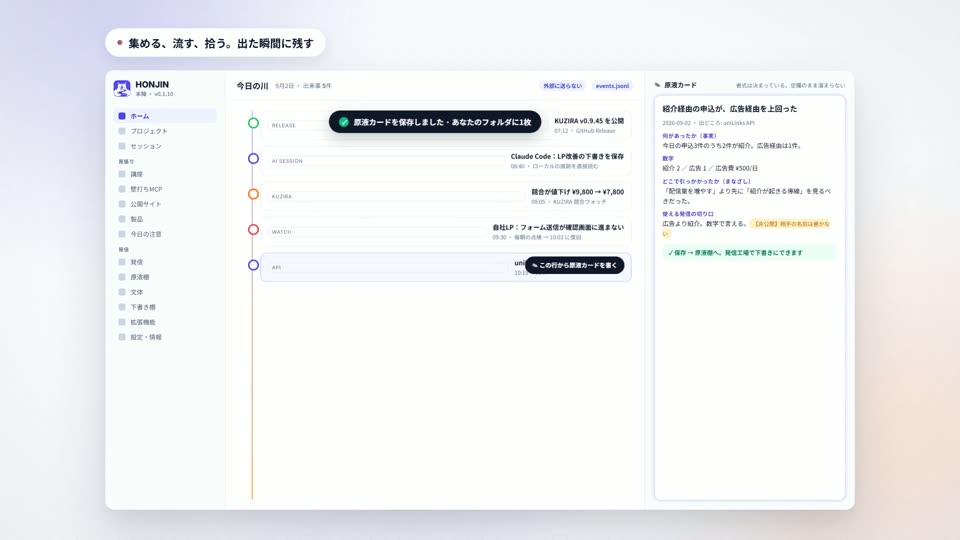Open 下書き棚 in the sidebar
The width and height of the screenshot is (960, 540).
point(165,307)
